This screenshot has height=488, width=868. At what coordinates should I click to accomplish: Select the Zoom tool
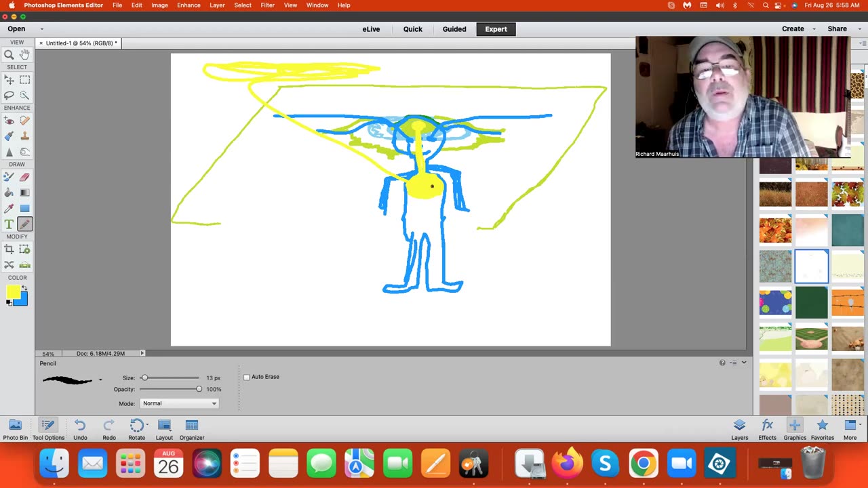(9, 54)
